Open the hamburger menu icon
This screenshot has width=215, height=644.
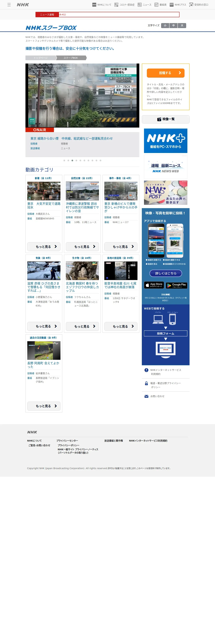[9, 5]
